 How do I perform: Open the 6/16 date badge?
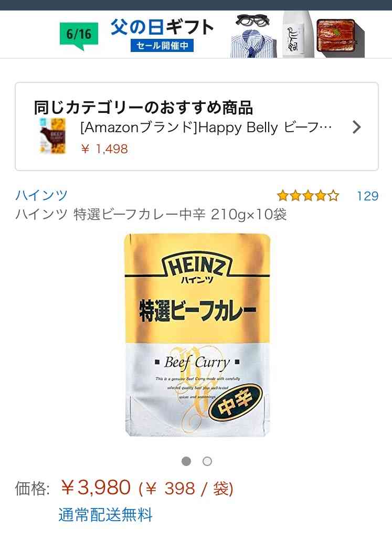(79, 35)
